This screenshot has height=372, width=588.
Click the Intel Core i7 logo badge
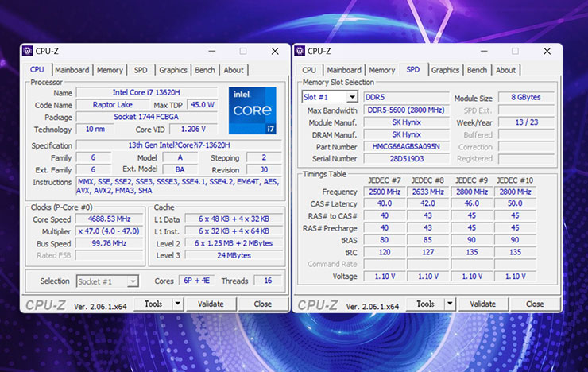253,110
